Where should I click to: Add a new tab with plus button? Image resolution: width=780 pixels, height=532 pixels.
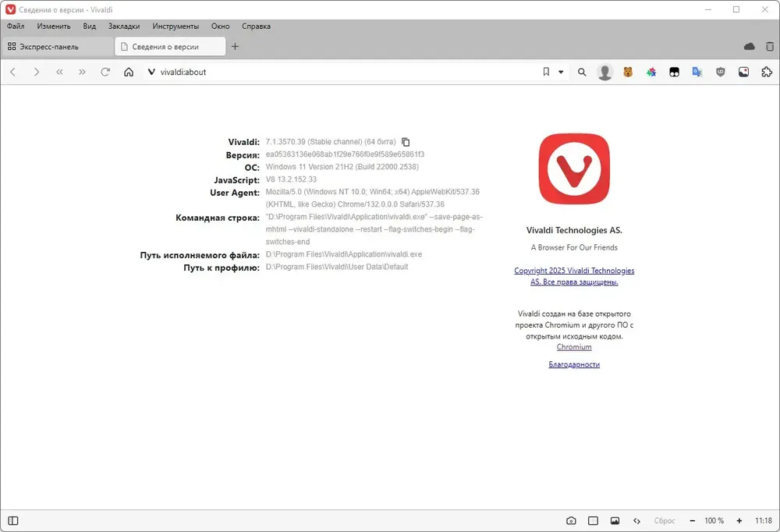[236, 46]
